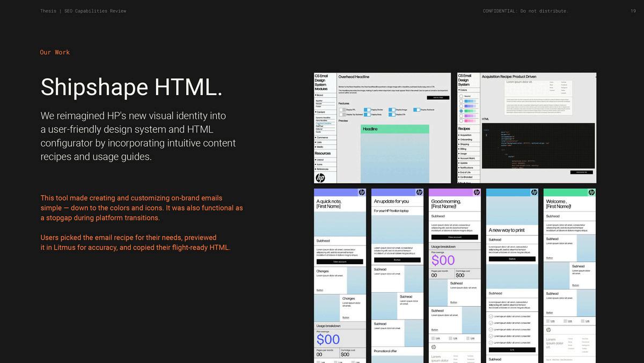Click the 'Lorem ipsum dolor sit.' recipe preview card
This screenshot has width=644, height=363.
click(x=538, y=98)
